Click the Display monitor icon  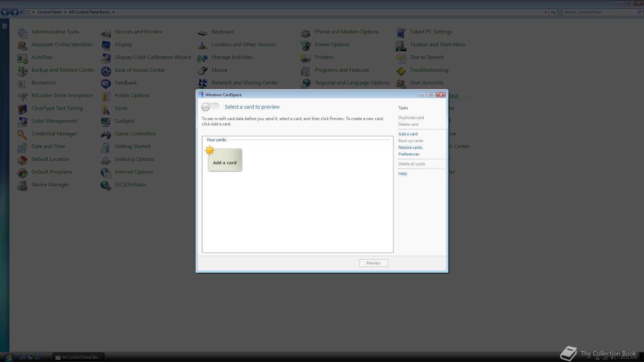pyautogui.click(x=106, y=45)
